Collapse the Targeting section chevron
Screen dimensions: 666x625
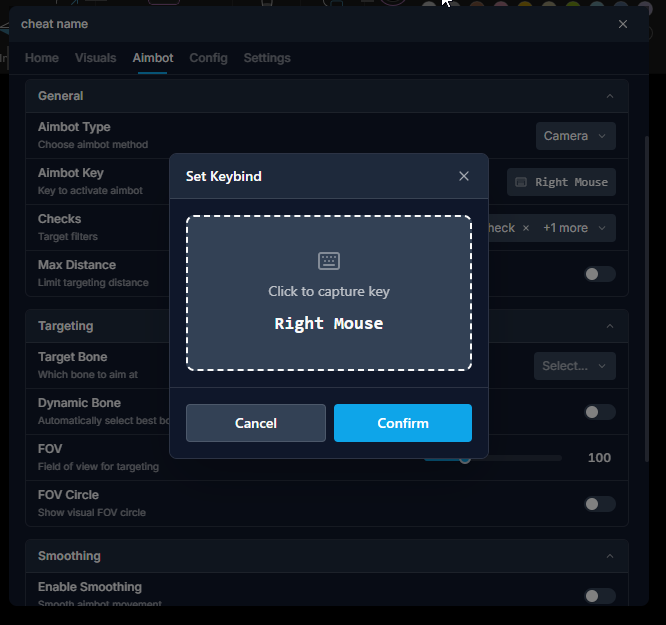pyautogui.click(x=610, y=326)
